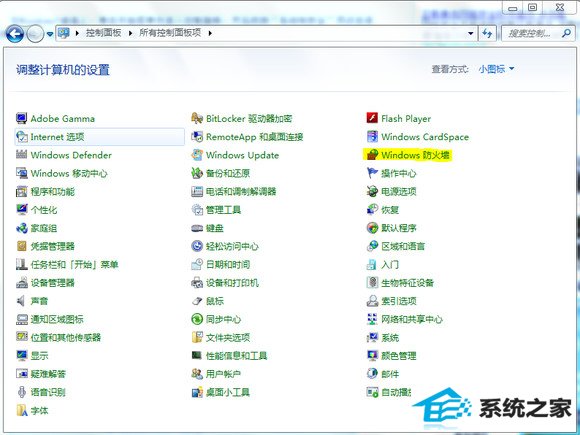Viewport: 580px width, 435px height.
Task: Go forward with the Forward button
Action: click(x=36, y=34)
